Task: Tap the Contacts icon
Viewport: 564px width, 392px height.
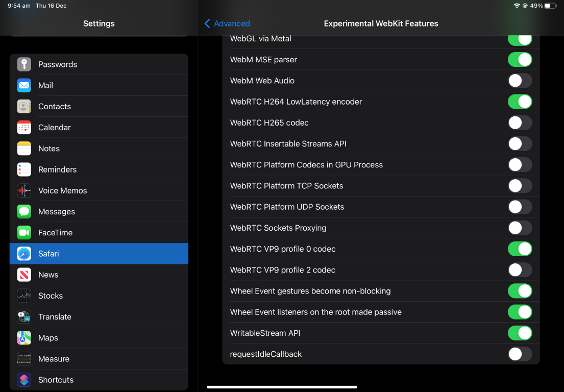Action: pyautogui.click(x=24, y=107)
